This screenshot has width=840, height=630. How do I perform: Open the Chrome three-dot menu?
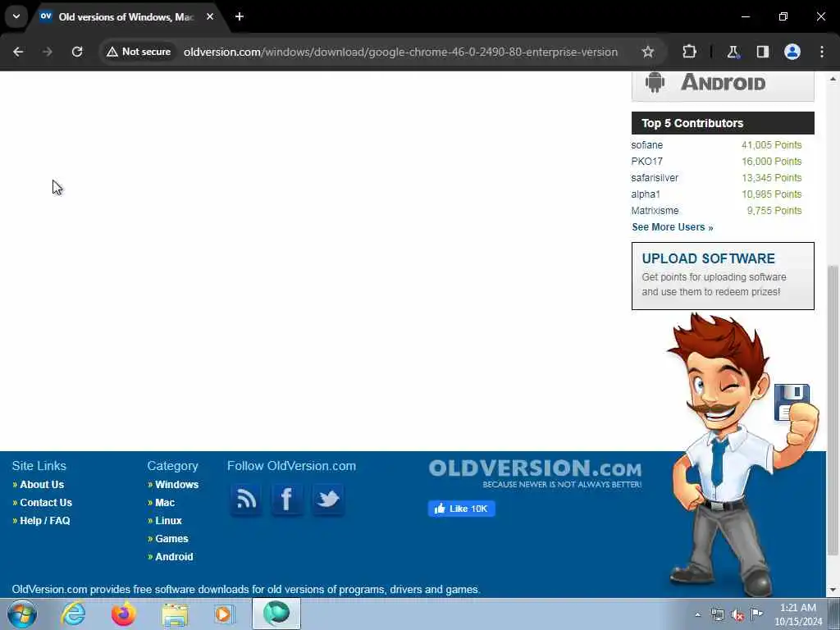click(x=822, y=52)
